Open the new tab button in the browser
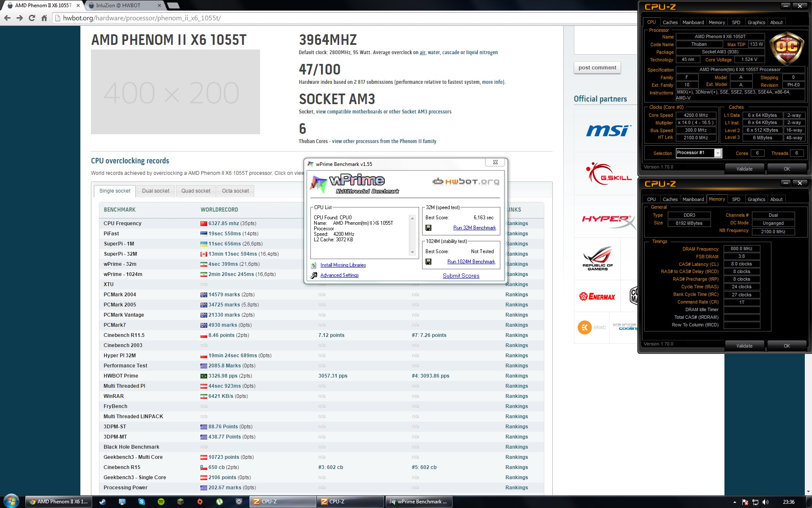The height and width of the screenshot is (508, 812). tap(173, 6)
